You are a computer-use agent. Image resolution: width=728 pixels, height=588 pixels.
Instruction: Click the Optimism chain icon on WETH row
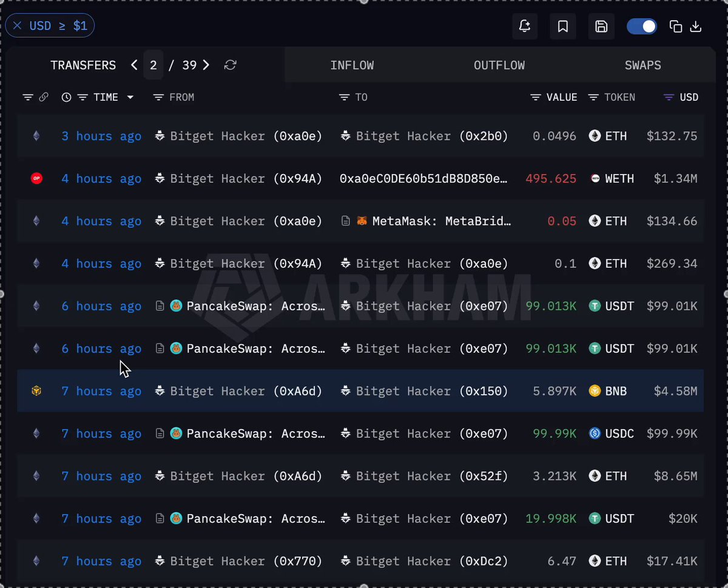36,178
